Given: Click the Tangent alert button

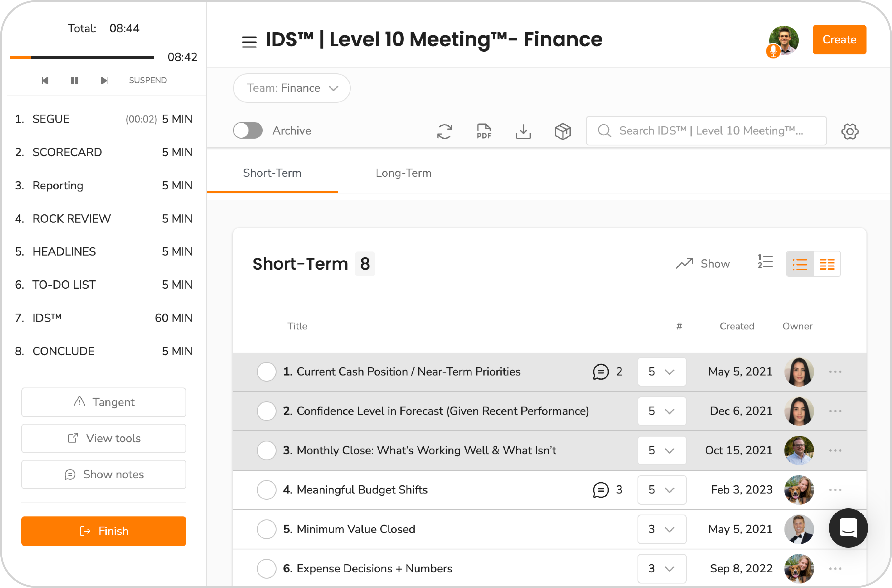Looking at the screenshot, I should [x=103, y=402].
